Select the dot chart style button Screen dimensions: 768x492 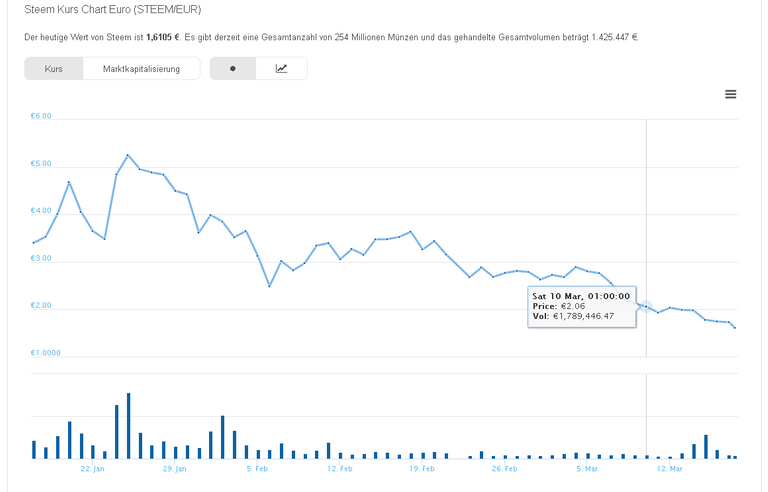233,69
